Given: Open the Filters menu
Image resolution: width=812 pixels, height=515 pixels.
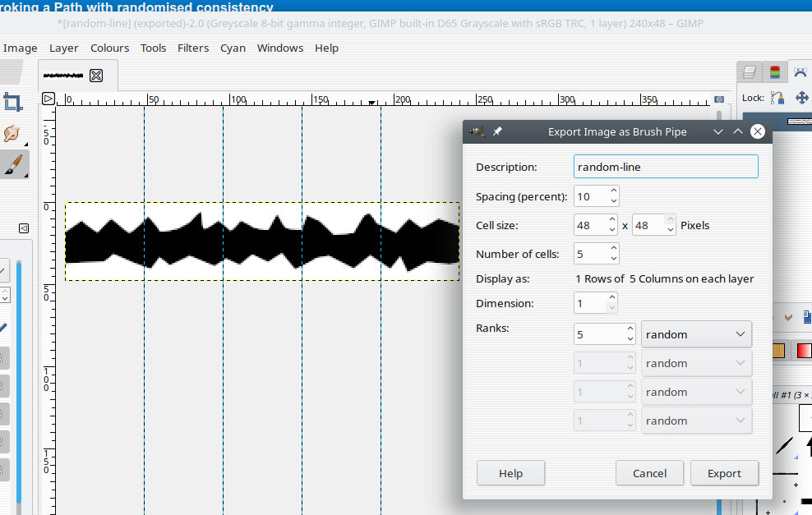Looking at the screenshot, I should tap(193, 48).
